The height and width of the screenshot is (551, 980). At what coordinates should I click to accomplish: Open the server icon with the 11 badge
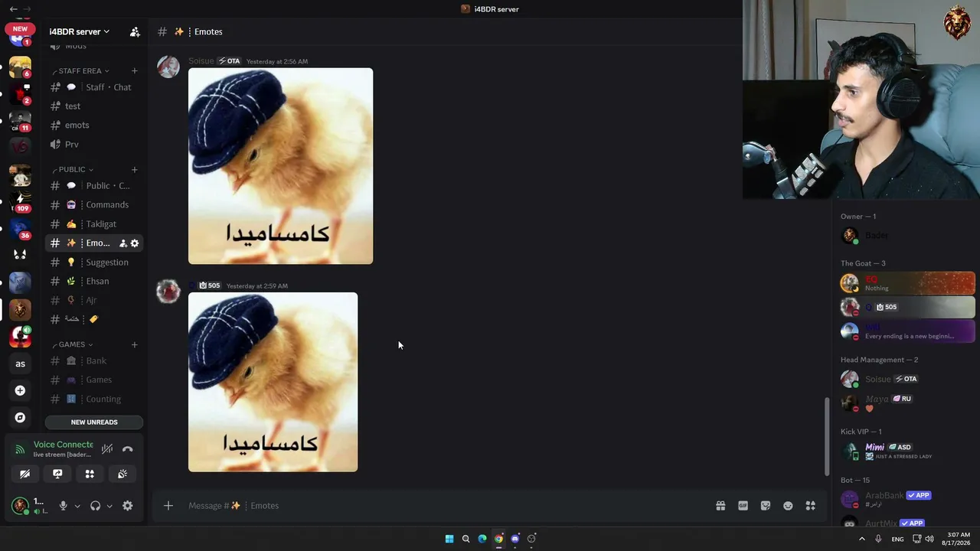coord(20,120)
